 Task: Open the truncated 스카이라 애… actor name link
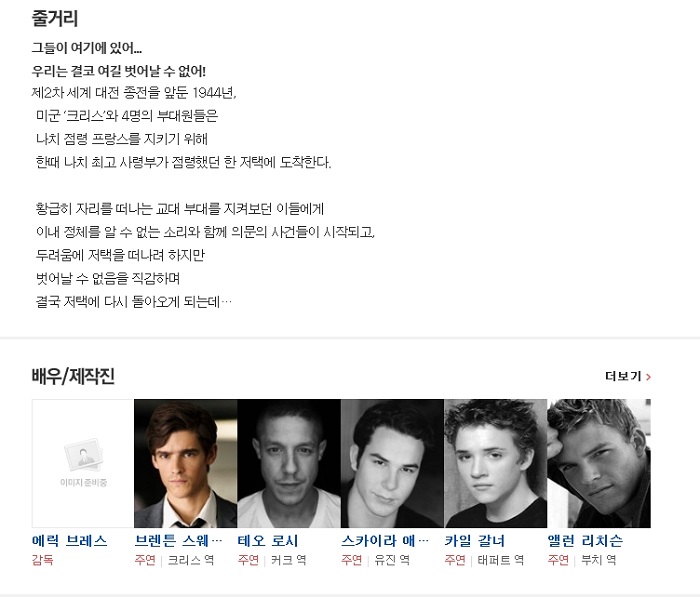pyautogui.click(x=385, y=541)
